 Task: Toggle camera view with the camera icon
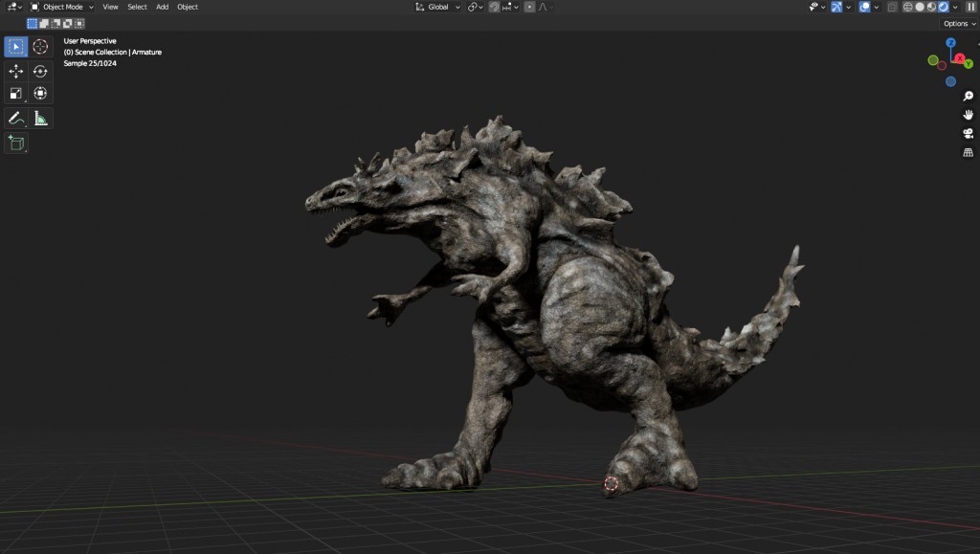pyautogui.click(x=968, y=133)
